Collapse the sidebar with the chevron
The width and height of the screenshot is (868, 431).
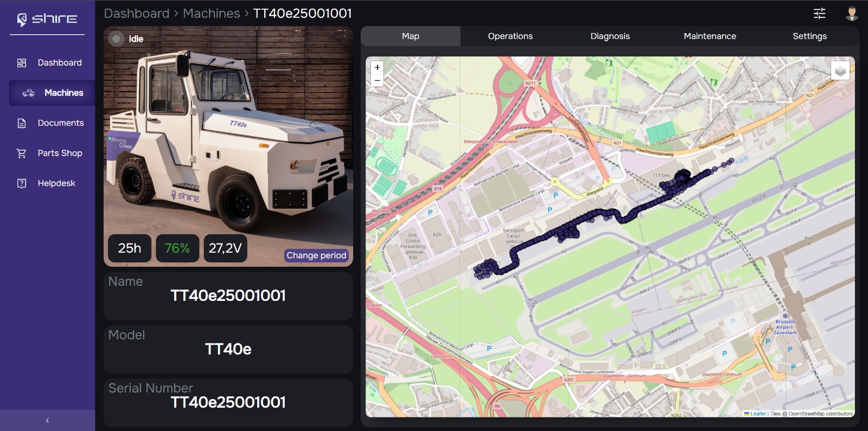pos(47,420)
